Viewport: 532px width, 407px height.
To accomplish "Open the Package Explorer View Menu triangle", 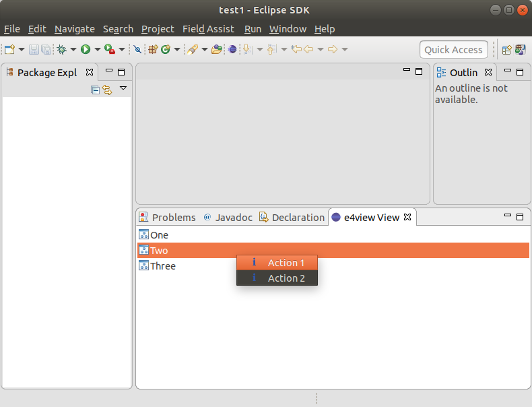I will click(x=123, y=88).
